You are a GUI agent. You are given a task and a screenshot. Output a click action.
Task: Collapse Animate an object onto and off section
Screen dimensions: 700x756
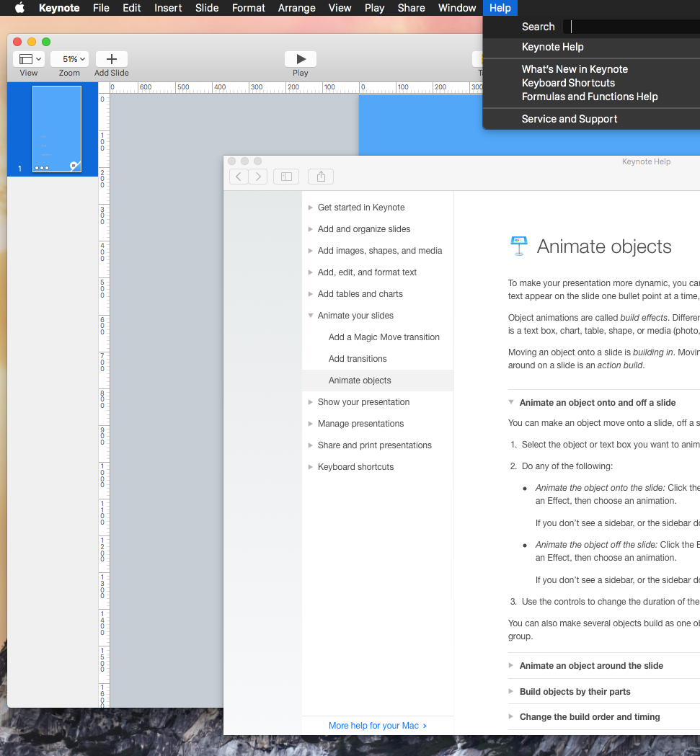click(511, 402)
